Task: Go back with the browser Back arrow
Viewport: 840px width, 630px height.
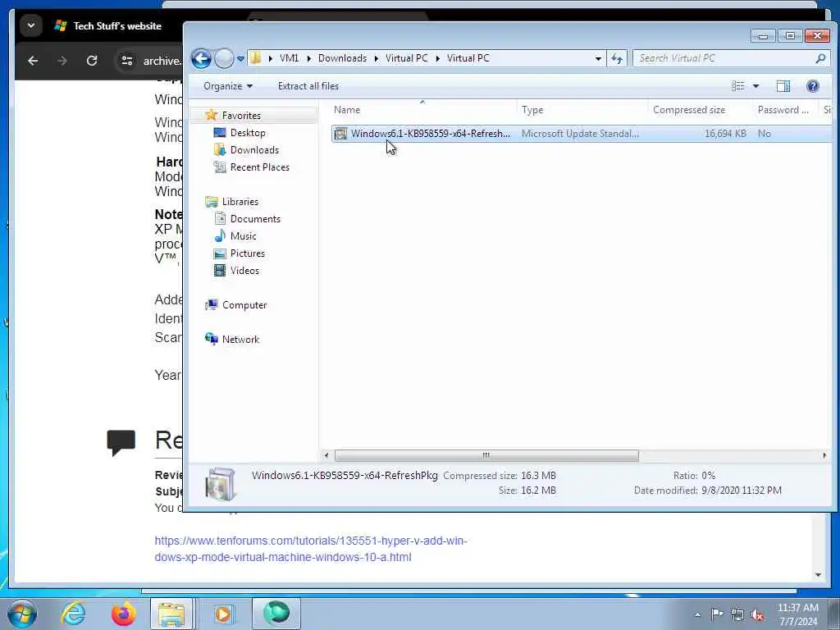Action: (33, 61)
